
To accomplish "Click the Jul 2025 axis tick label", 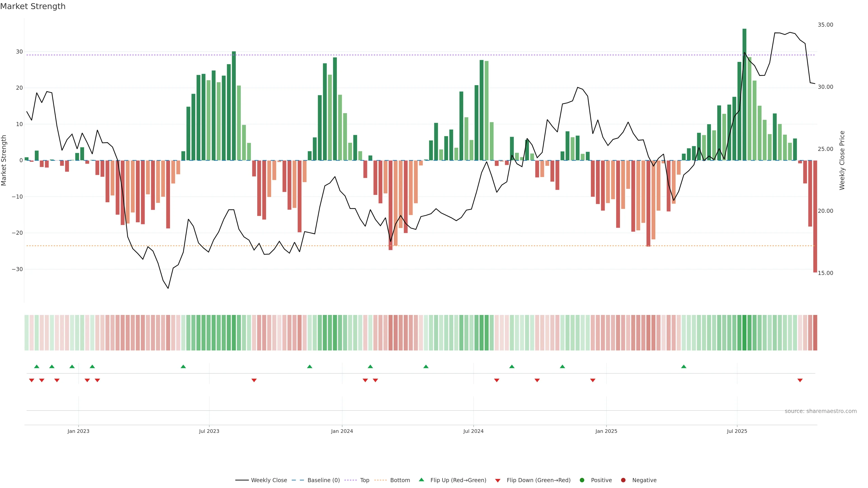I will (737, 431).
